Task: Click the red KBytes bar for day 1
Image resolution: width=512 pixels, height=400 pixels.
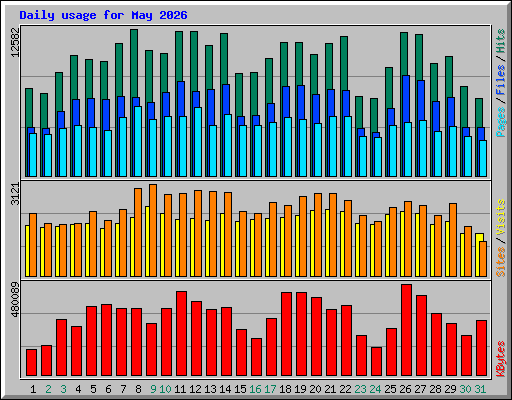Action: coord(31,363)
